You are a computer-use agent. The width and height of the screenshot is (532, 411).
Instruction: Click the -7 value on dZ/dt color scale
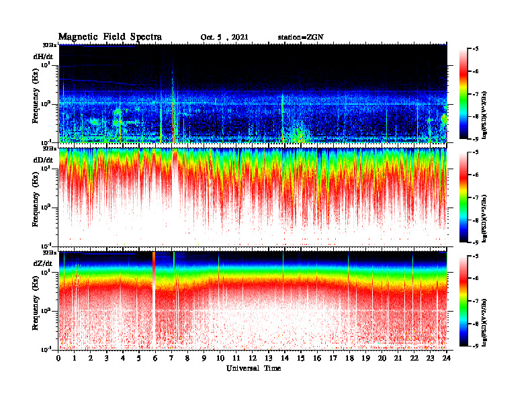click(476, 301)
